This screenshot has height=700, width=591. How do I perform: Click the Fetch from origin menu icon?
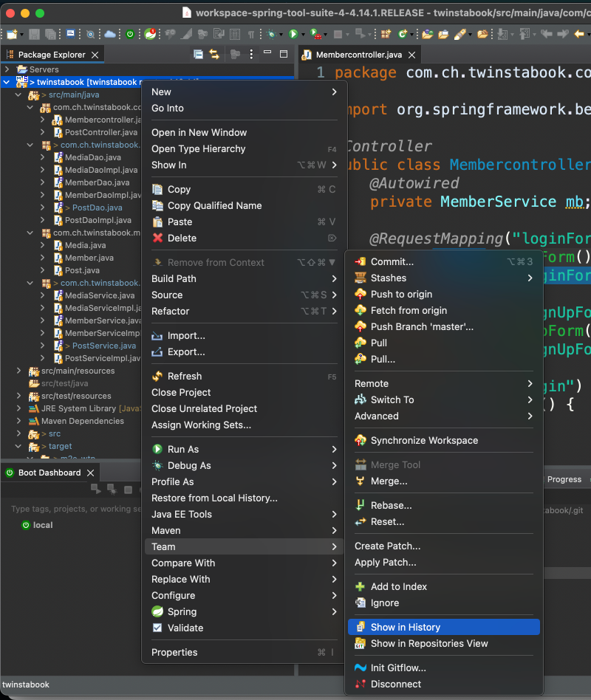360,310
